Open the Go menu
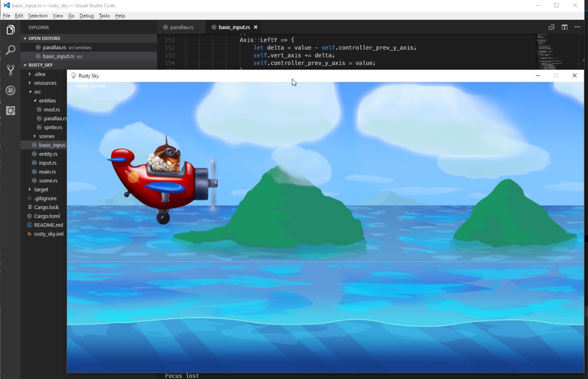This screenshot has height=379, width=588. [x=71, y=16]
